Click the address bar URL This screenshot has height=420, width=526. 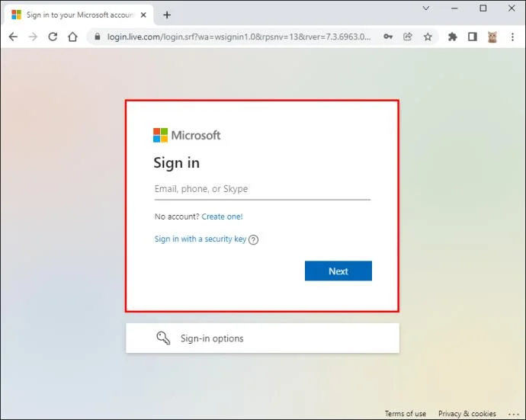[x=239, y=37]
